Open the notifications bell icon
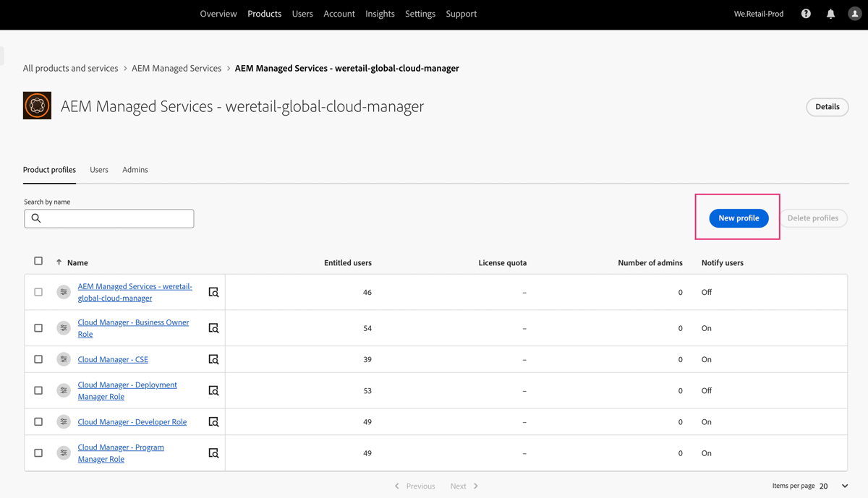The image size is (868, 498). 830,13
